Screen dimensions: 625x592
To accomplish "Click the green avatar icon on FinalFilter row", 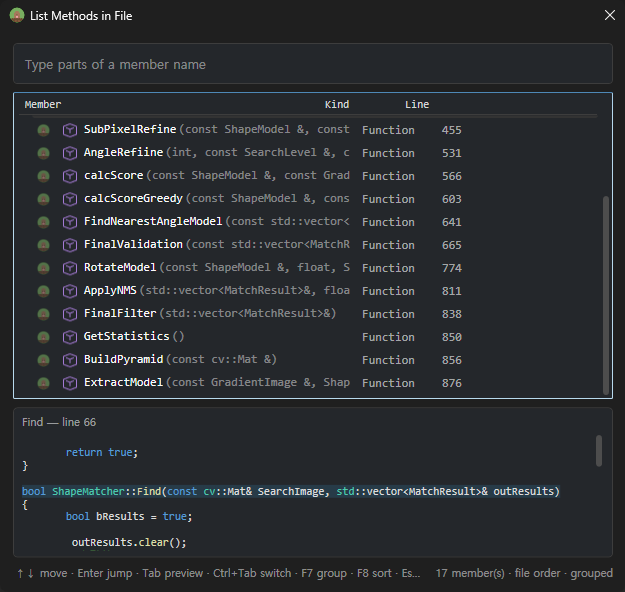I will pyautogui.click(x=43, y=314).
